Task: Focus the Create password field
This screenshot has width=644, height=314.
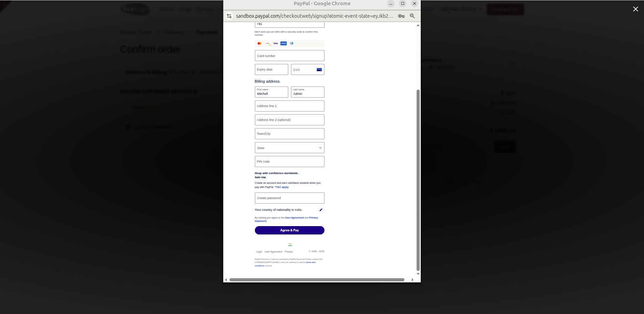Action: pos(290,198)
